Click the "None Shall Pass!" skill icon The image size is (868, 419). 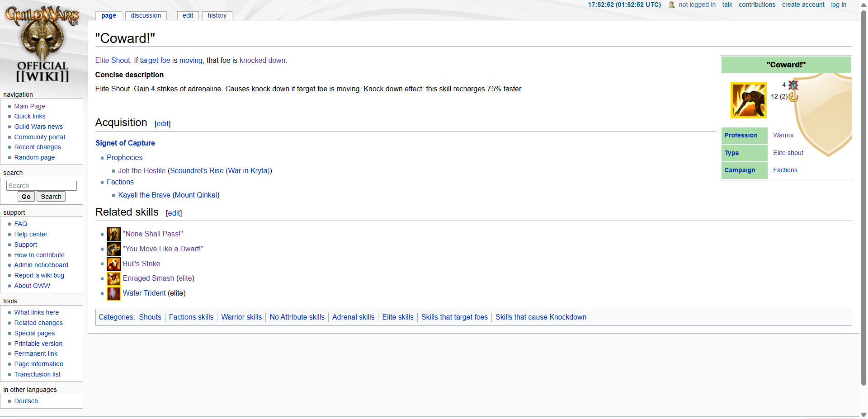click(113, 234)
